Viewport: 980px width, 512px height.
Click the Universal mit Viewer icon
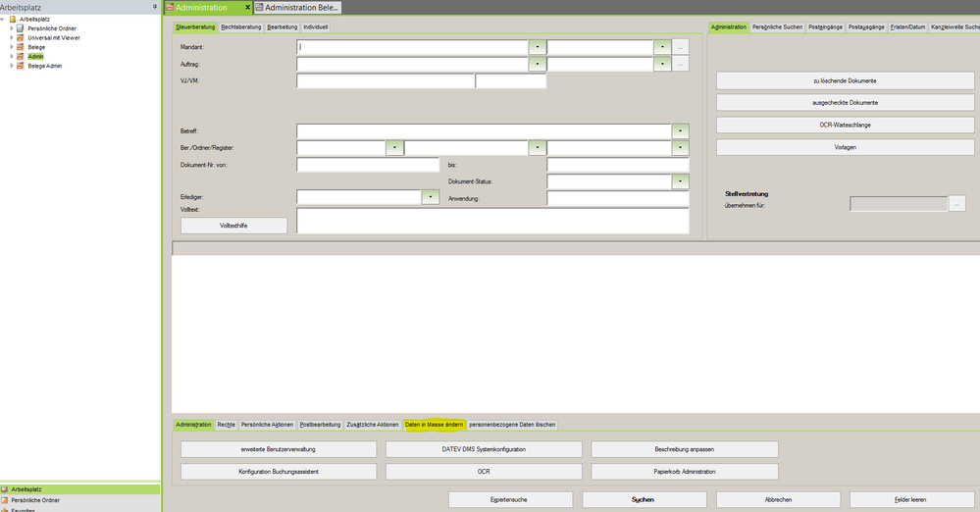tap(20, 37)
